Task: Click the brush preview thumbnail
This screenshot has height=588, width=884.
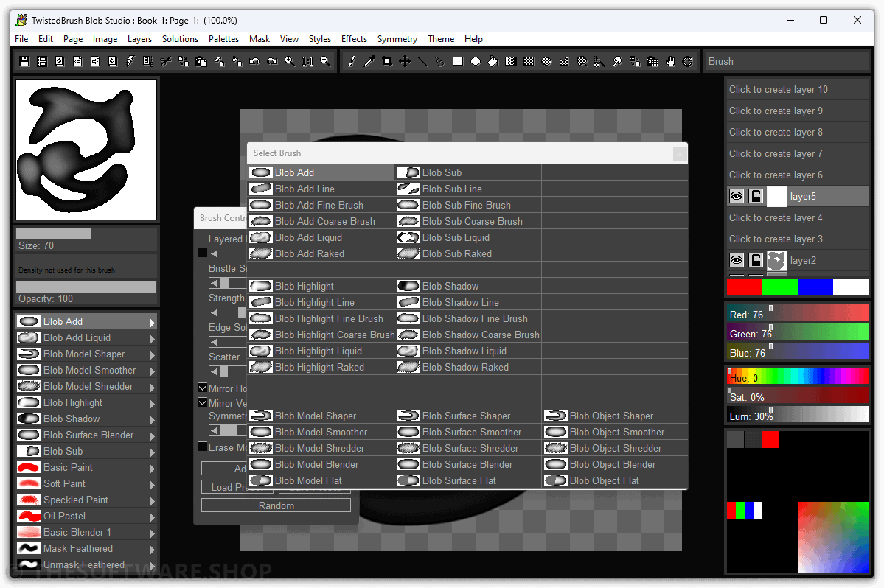Action: 86,150
